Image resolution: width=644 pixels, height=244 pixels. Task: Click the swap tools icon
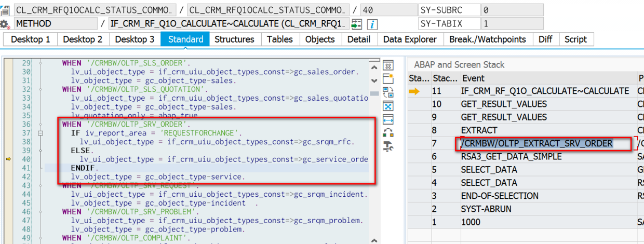388,92
